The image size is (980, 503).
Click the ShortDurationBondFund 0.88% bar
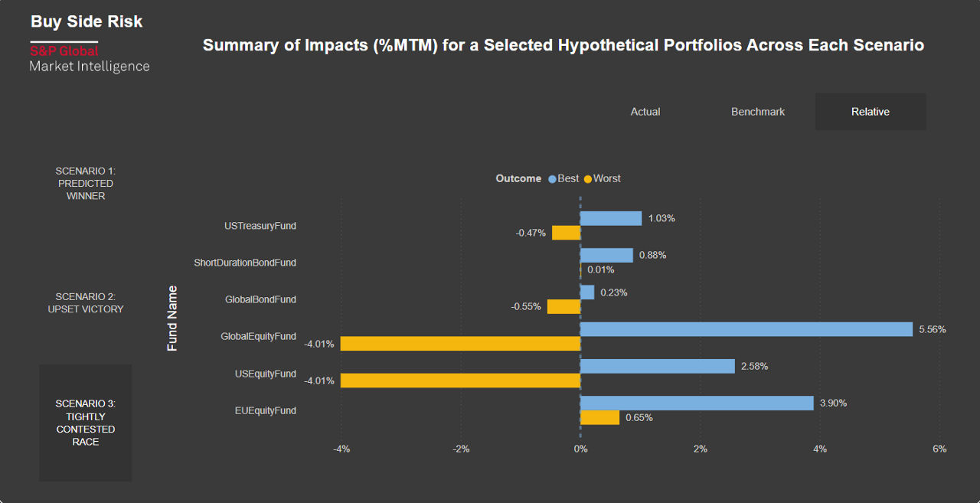[606, 255]
